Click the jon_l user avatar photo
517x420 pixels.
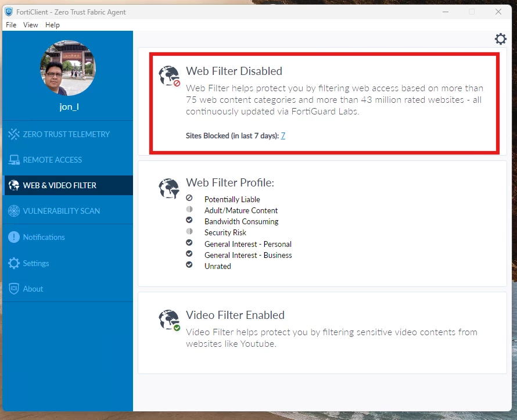coord(68,68)
